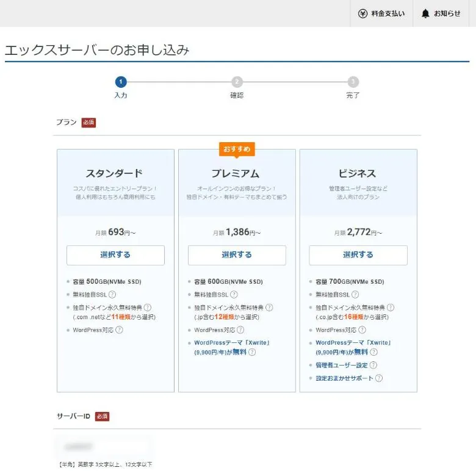Click 容量 500GB(NVMe SSD) text
Viewport: 476px width, 476px height.
[107, 281]
